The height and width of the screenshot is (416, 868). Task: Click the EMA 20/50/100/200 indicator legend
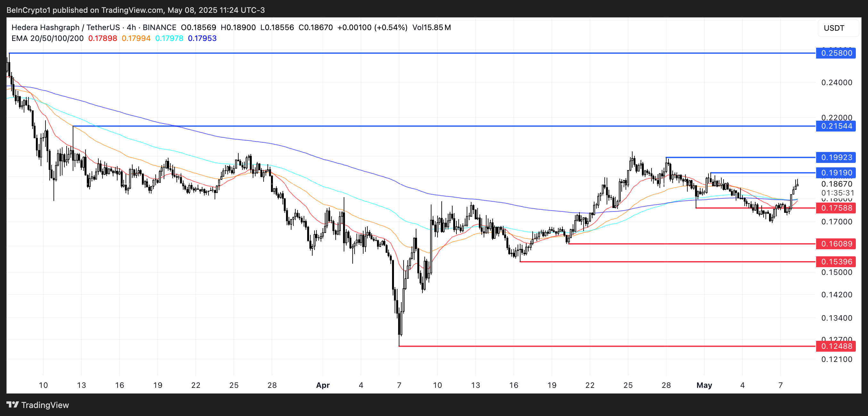tap(47, 38)
